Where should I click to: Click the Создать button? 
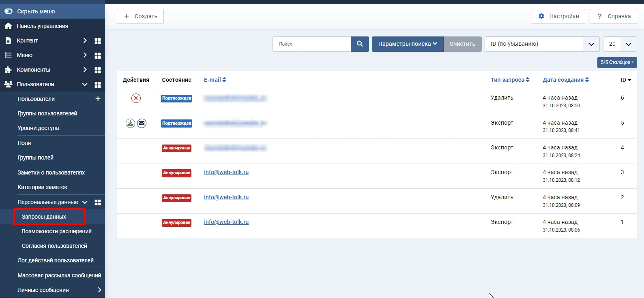point(140,16)
